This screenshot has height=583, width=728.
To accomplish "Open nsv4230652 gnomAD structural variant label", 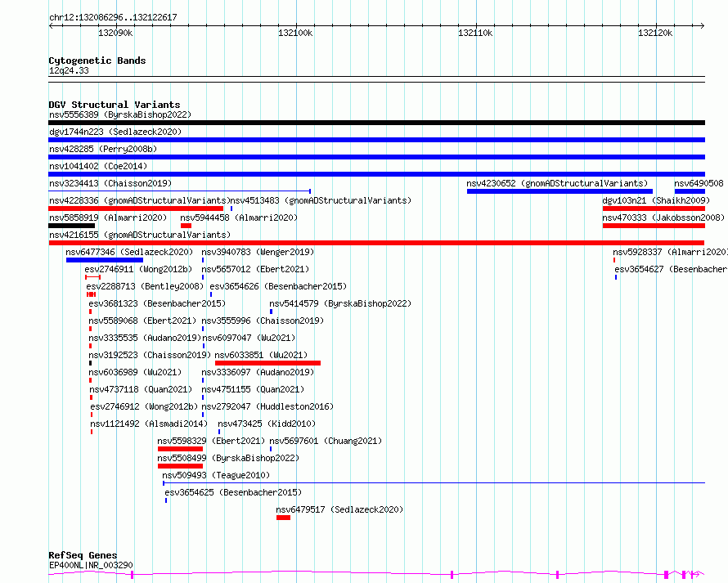I will [x=557, y=183].
